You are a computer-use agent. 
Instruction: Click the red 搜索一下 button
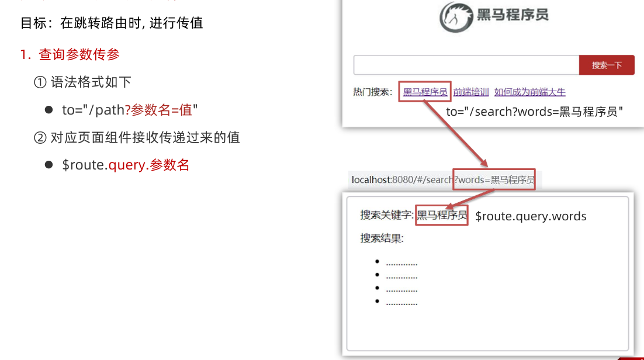click(x=607, y=65)
